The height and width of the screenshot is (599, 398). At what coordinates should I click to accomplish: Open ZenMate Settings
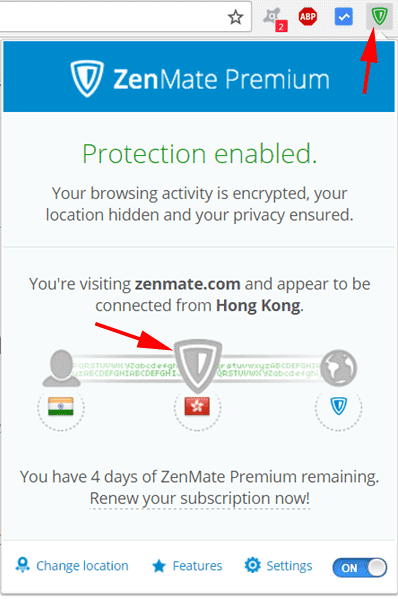278,565
